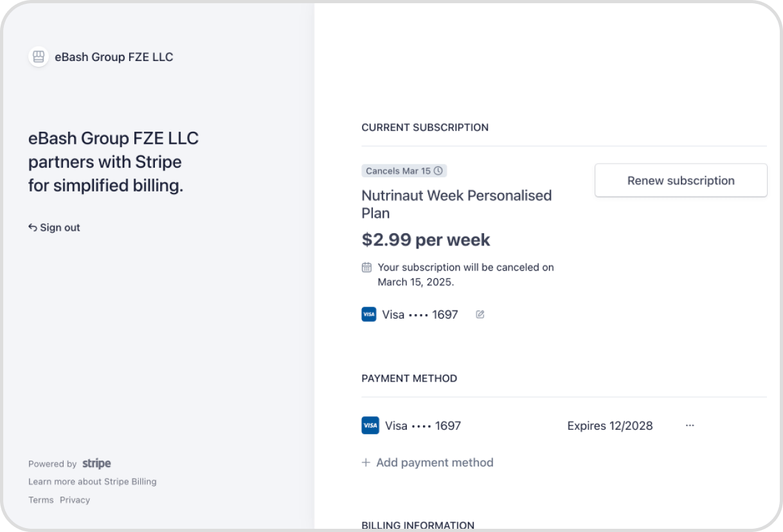
Task: Click the Payment Method heading
Action: [410, 378]
